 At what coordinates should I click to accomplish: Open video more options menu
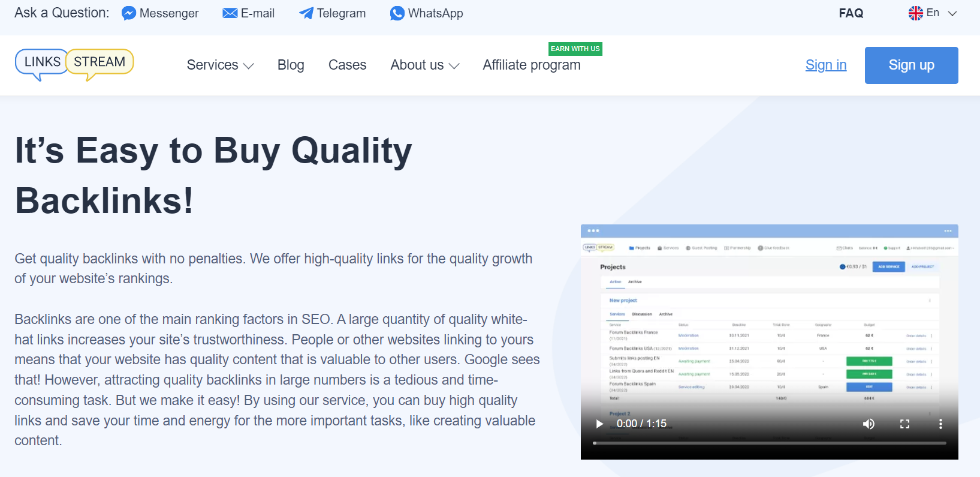[x=940, y=424]
